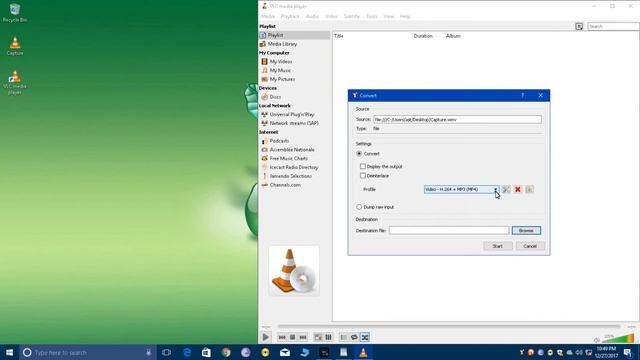Click the Convert dialog help question mark
Viewport: 640px width, 360px height.
522,96
